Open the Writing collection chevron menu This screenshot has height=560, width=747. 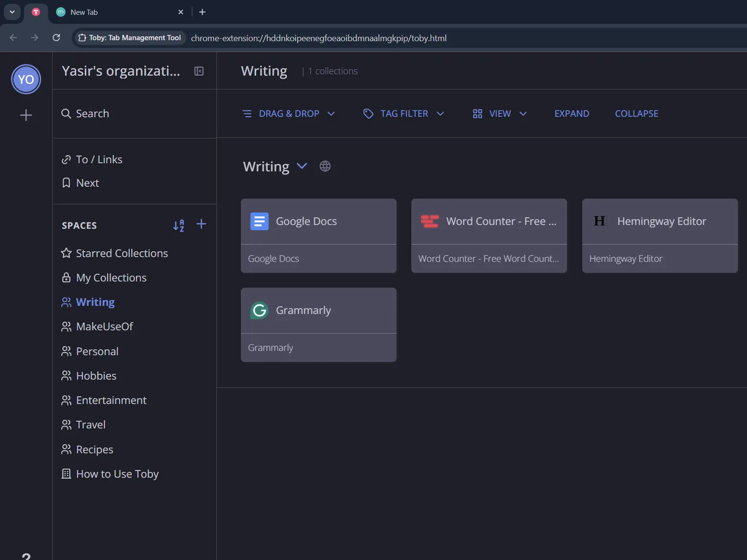(302, 166)
